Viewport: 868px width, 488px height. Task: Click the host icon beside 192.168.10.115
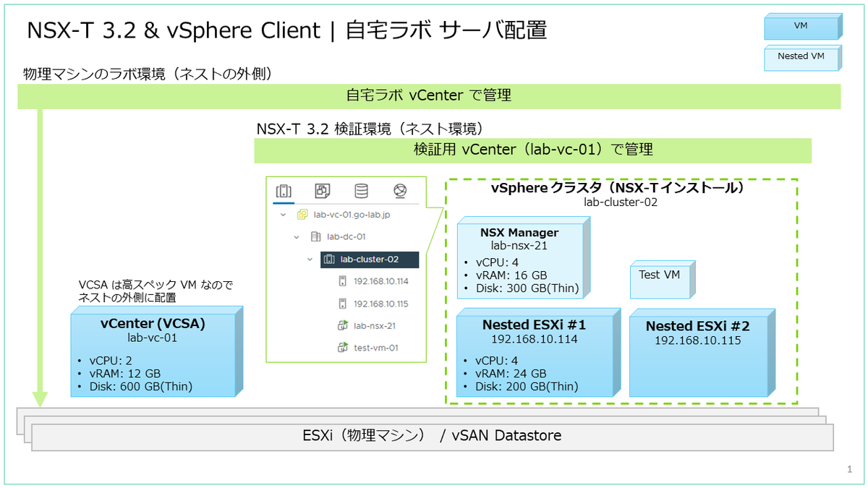(x=343, y=304)
